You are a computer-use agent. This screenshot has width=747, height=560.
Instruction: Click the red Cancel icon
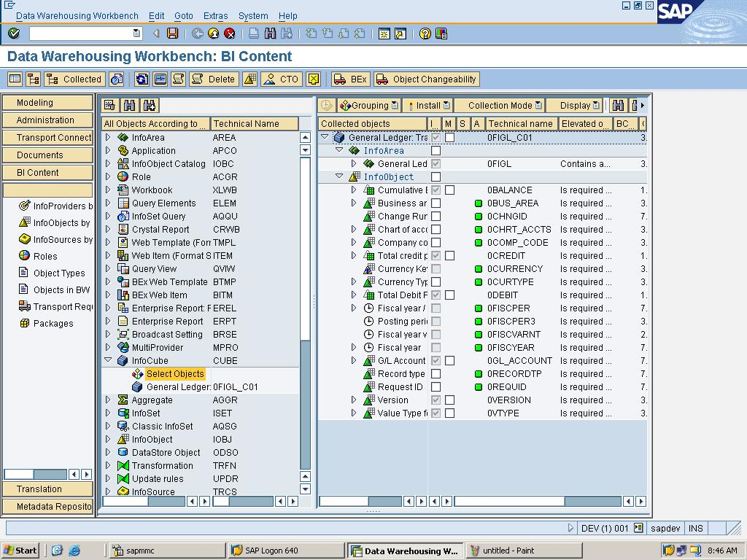point(230,34)
